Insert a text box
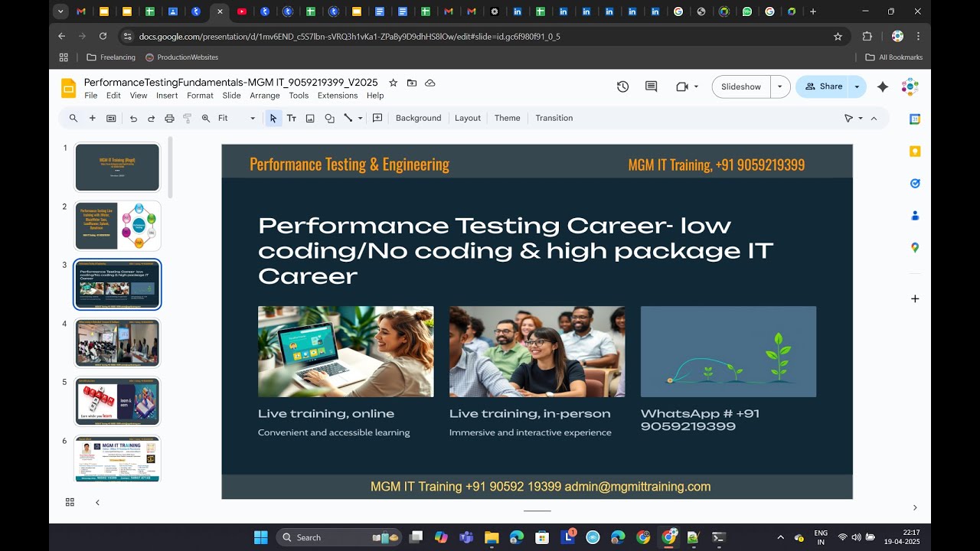 [292, 118]
